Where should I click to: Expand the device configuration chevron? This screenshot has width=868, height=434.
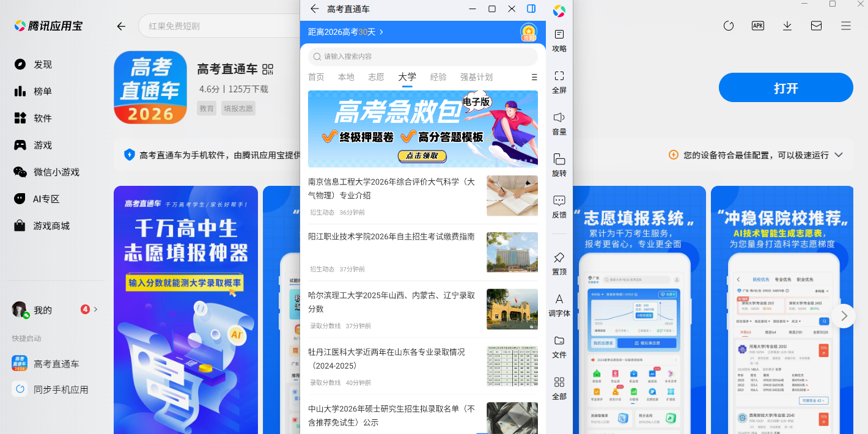tap(839, 155)
